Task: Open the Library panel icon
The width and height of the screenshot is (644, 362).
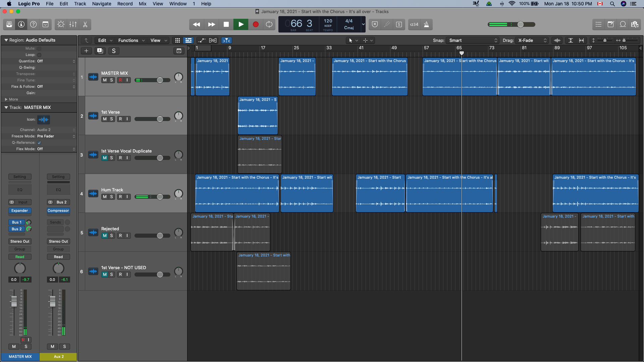Action: pos(9,24)
